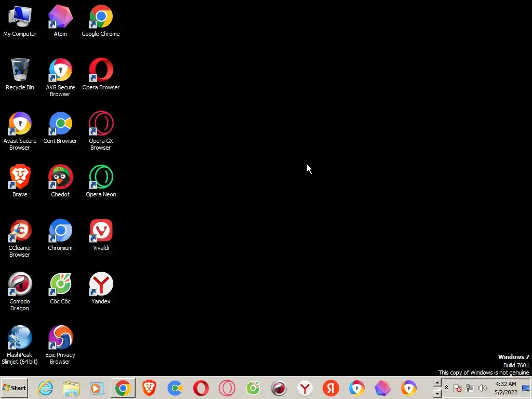The image size is (532, 399).
Task: Launch Avast Secure Browser from the taskbar
Action: click(408, 388)
